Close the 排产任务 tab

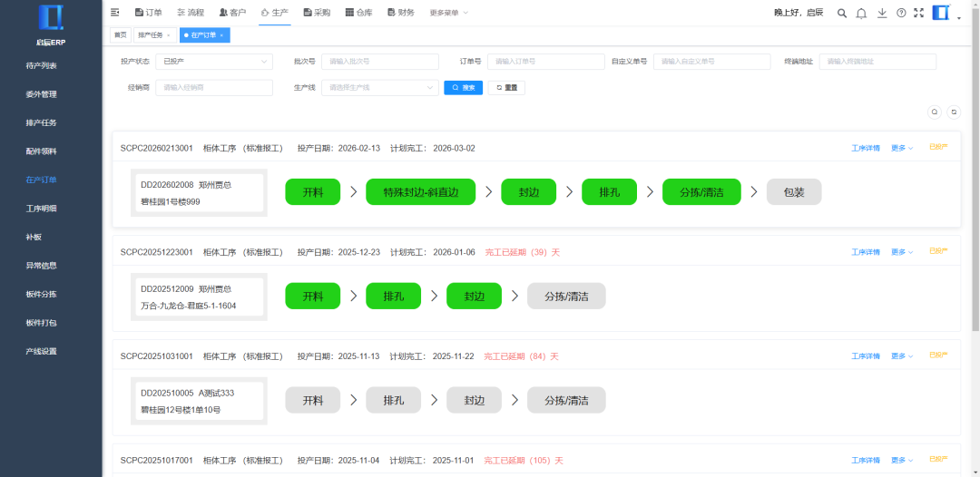tap(168, 35)
